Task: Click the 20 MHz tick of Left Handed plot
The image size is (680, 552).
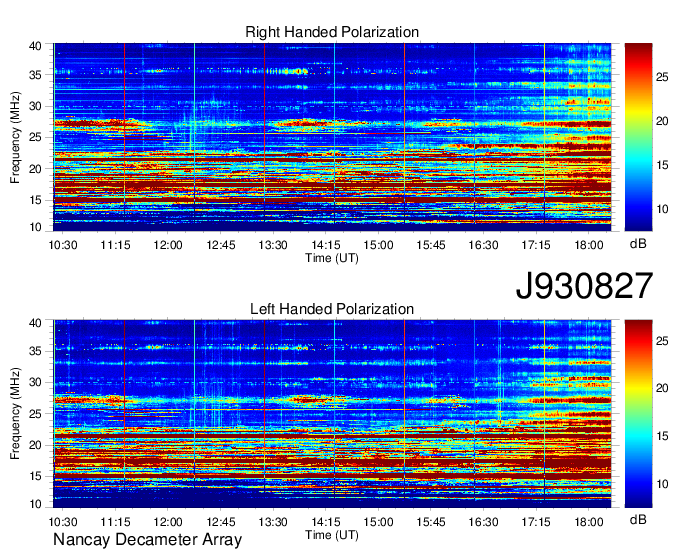Action: [35, 445]
